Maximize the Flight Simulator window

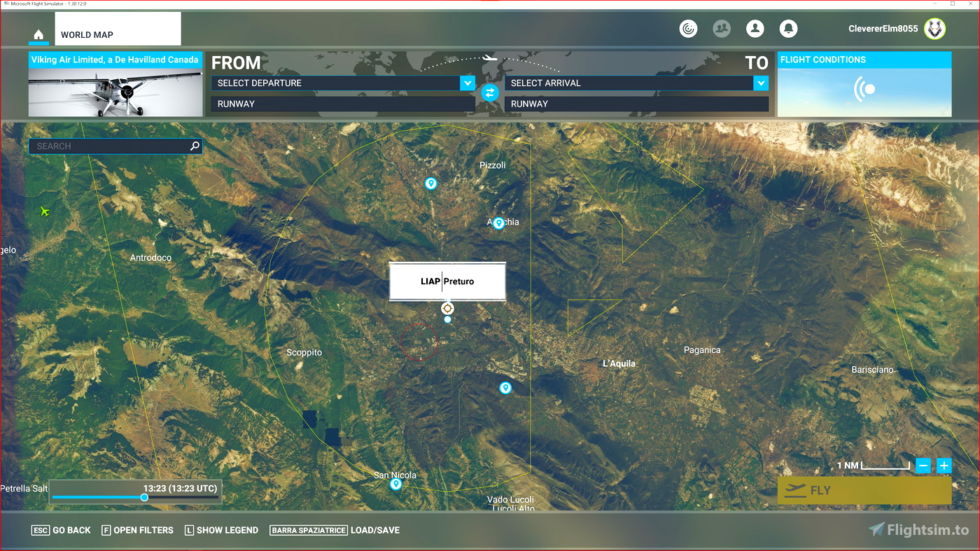coord(953,4)
